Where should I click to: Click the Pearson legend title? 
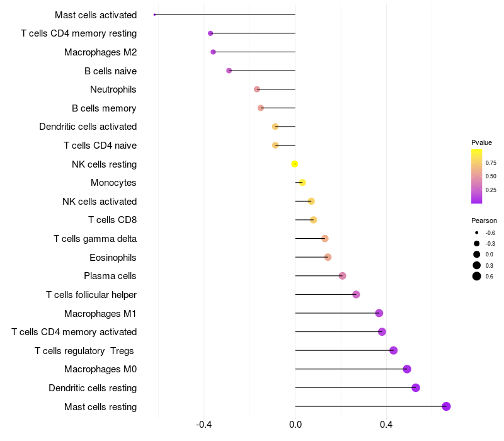click(x=484, y=220)
